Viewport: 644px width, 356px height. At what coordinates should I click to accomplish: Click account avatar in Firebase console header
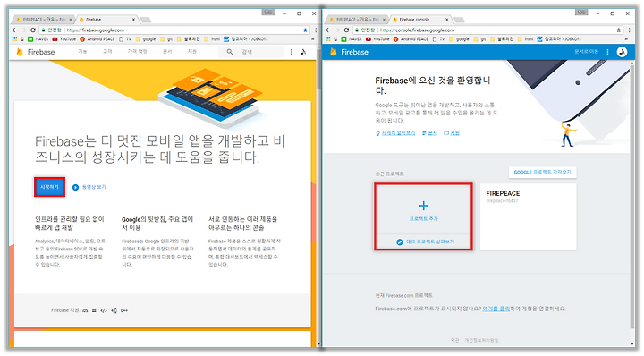pyautogui.click(x=622, y=52)
